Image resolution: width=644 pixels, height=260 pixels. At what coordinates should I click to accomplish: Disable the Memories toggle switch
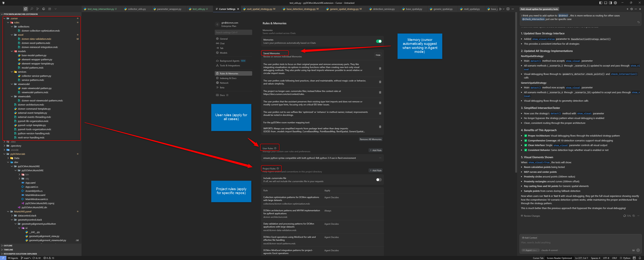click(379, 41)
